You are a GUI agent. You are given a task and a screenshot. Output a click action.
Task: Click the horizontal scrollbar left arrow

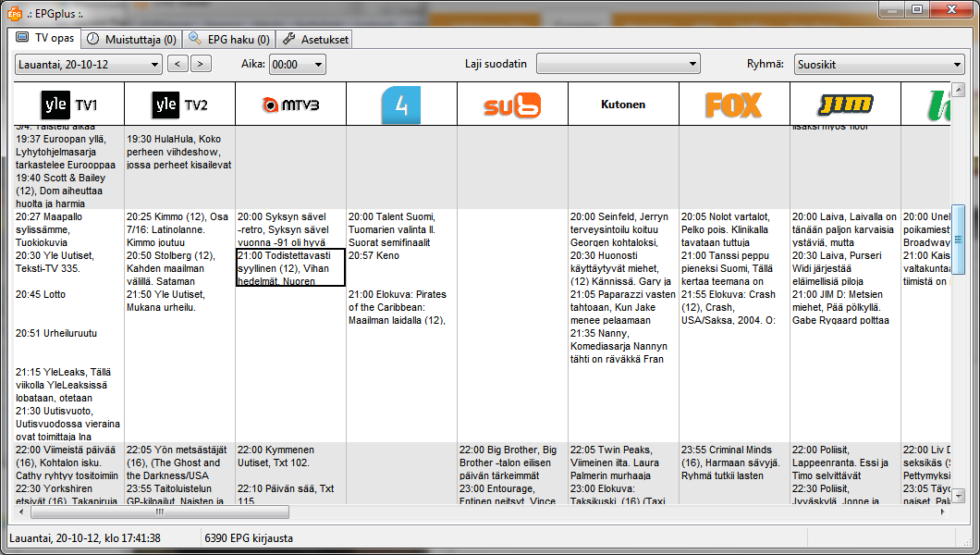coord(22,512)
